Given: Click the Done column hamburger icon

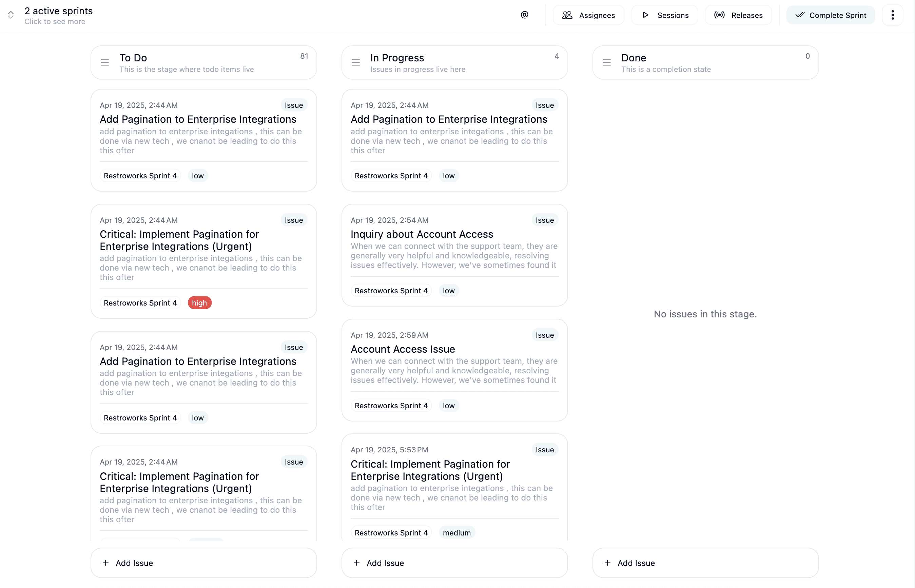Looking at the screenshot, I should [x=606, y=62].
